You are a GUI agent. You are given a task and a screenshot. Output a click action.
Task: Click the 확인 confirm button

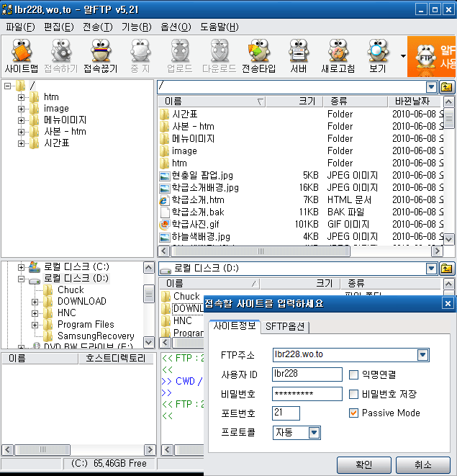[364, 464]
